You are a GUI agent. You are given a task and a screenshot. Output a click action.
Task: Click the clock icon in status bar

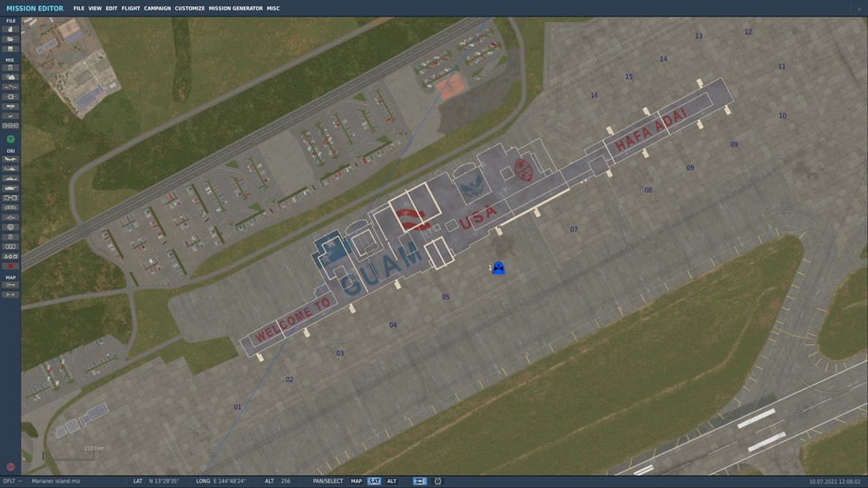tap(437, 481)
